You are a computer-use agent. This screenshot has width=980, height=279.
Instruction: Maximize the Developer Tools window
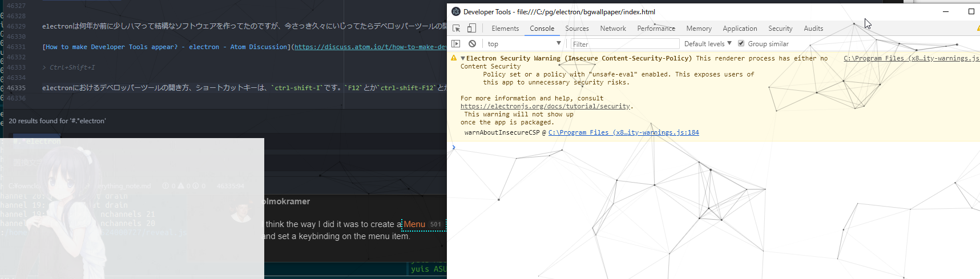(x=971, y=11)
